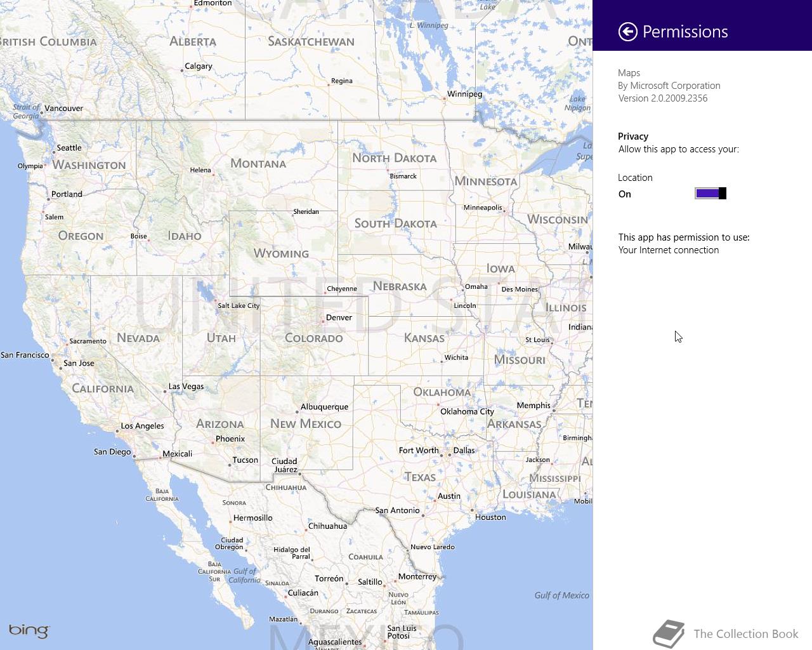Click the Colorado state label
The width and height of the screenshot is (812, 650).
314,338
